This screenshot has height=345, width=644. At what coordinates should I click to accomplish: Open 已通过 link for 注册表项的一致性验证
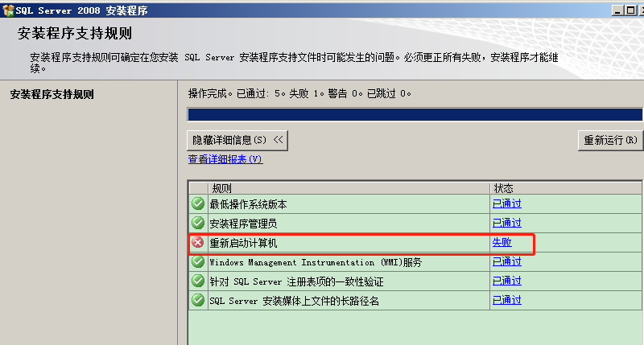[507, 281]
